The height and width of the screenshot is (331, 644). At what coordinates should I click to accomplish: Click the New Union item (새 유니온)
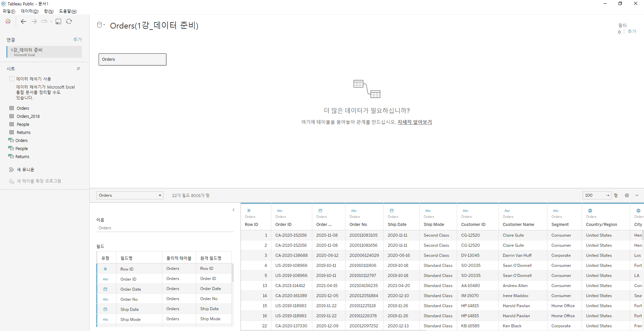pos(25,170)
